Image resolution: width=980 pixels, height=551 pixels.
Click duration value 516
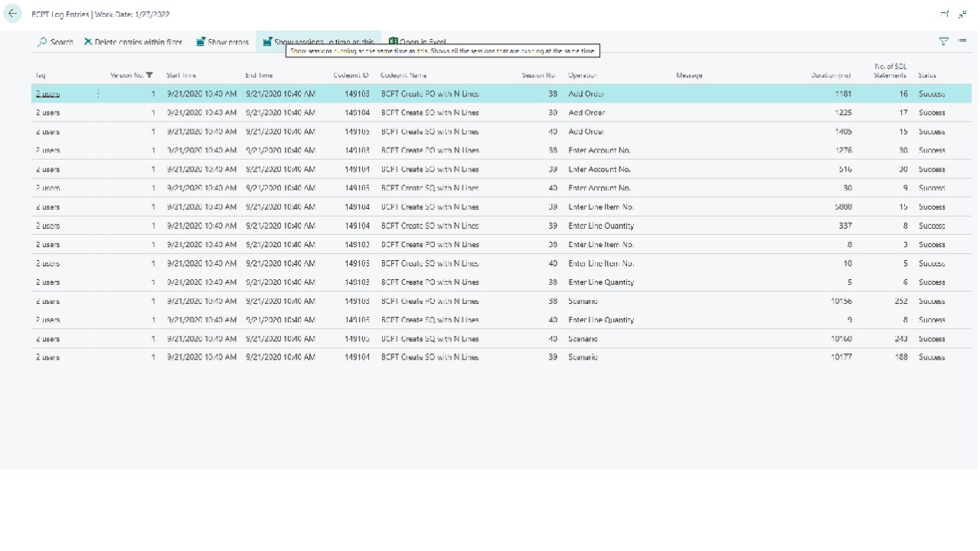845,169
